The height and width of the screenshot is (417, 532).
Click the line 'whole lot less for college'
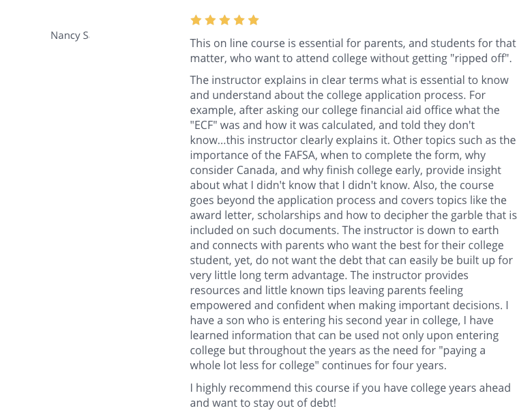pyautogui.click(x=318, y=365)
